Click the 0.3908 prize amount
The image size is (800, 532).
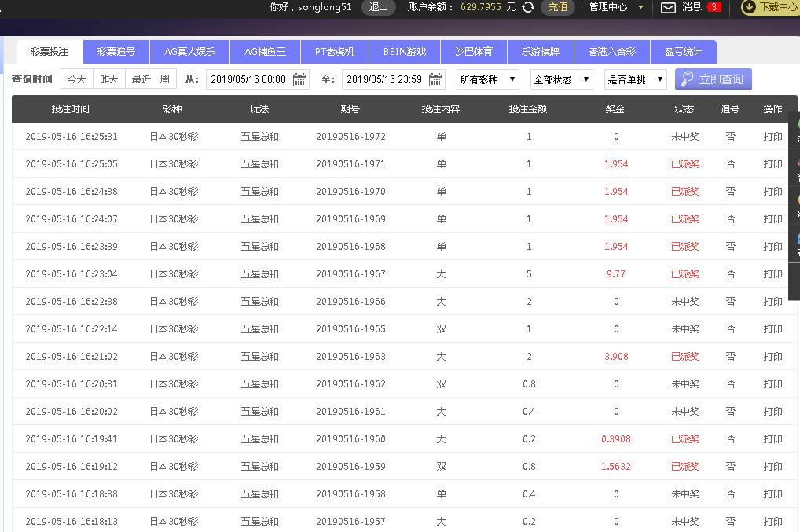(616, 440)
